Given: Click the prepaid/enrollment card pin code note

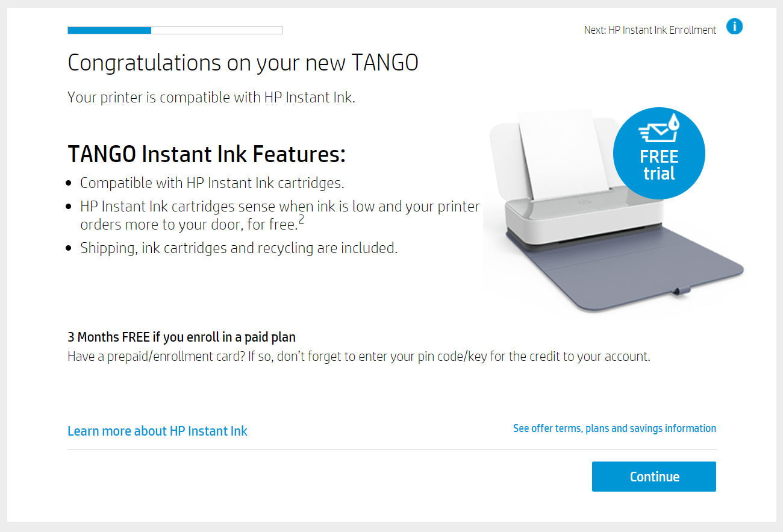Looking at the screenshot, I should click(358, 357).
